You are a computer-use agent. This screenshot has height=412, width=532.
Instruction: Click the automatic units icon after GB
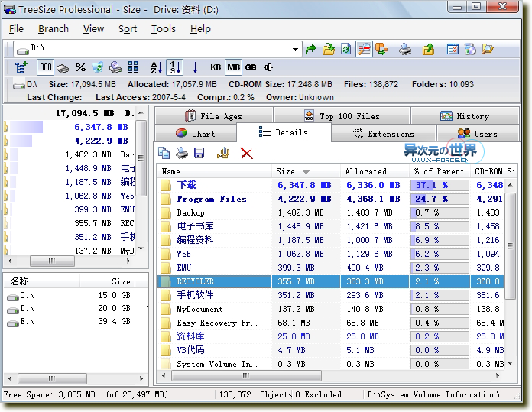268,67
